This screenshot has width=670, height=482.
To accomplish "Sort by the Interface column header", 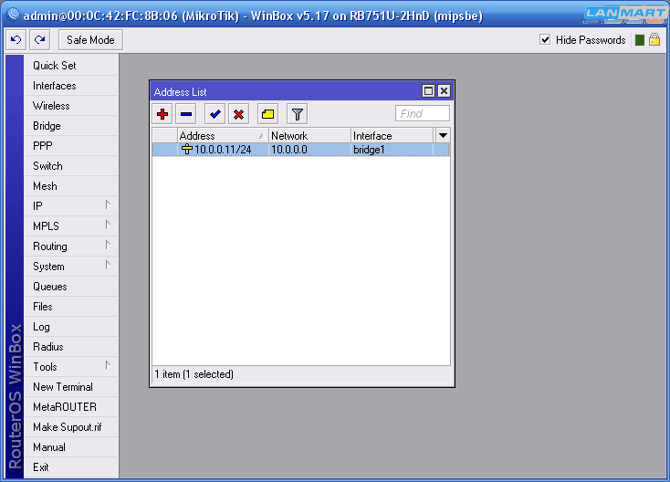I will click(392, 135).
